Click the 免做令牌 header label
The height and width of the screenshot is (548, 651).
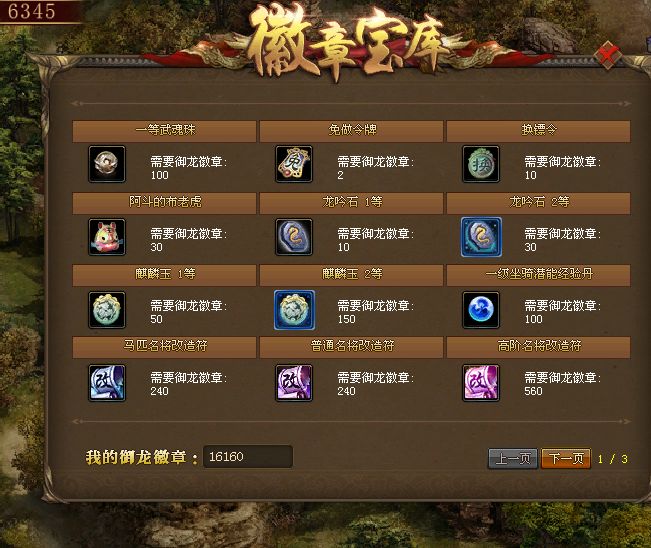[352, 130]
